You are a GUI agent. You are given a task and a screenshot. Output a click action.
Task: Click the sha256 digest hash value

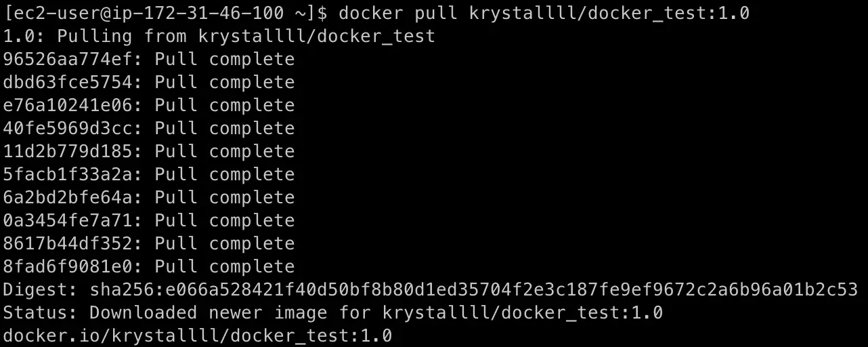pos(474,289)
